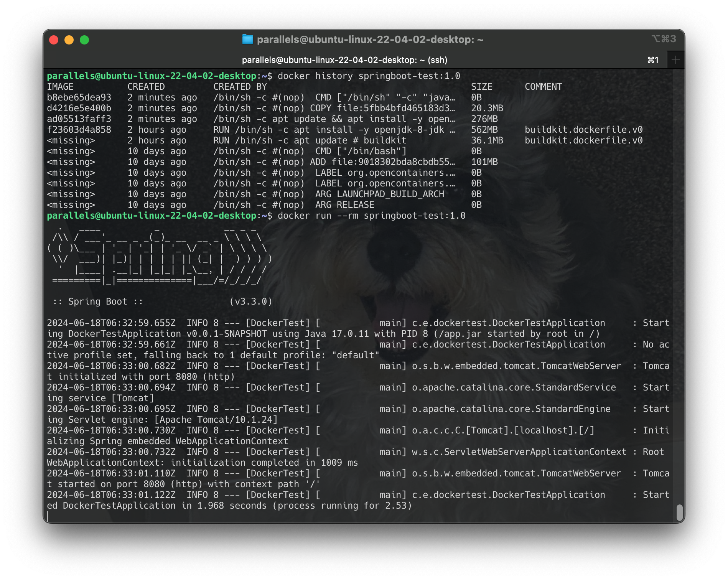Click the 'ARG LAUNCHPAD_BUILD_ARCH' entry

(380, 194)
